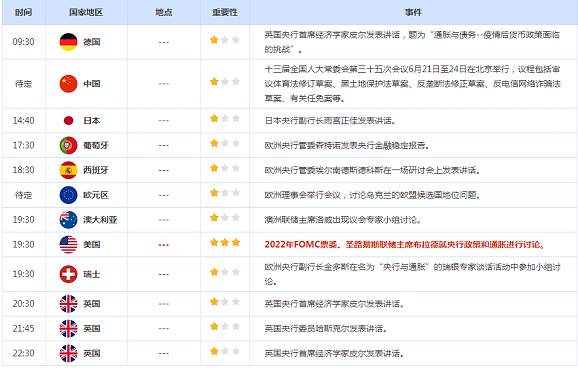Click the star rating in the 欧元区 row
This screenshot has height=368, width=578.
tap(225, 192)
